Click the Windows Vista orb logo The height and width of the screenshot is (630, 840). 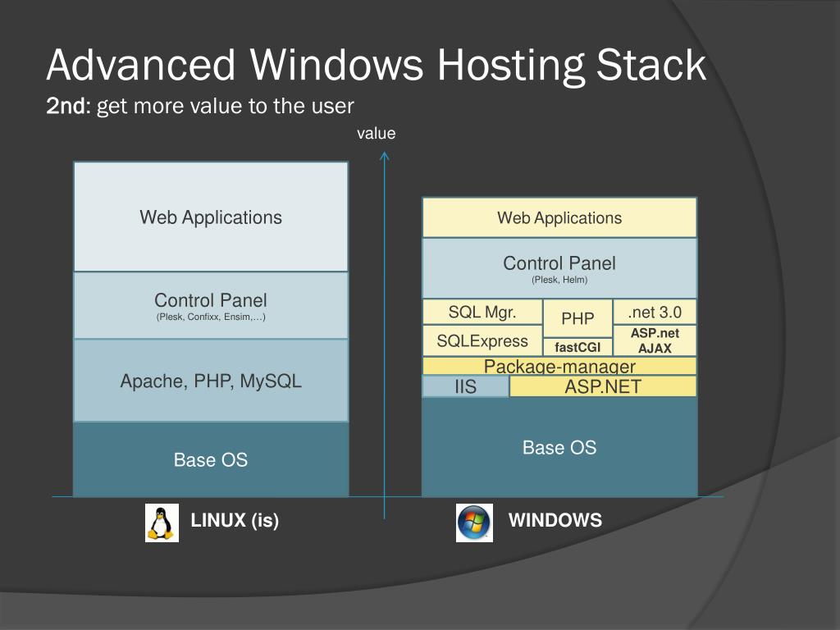(474, 523)
